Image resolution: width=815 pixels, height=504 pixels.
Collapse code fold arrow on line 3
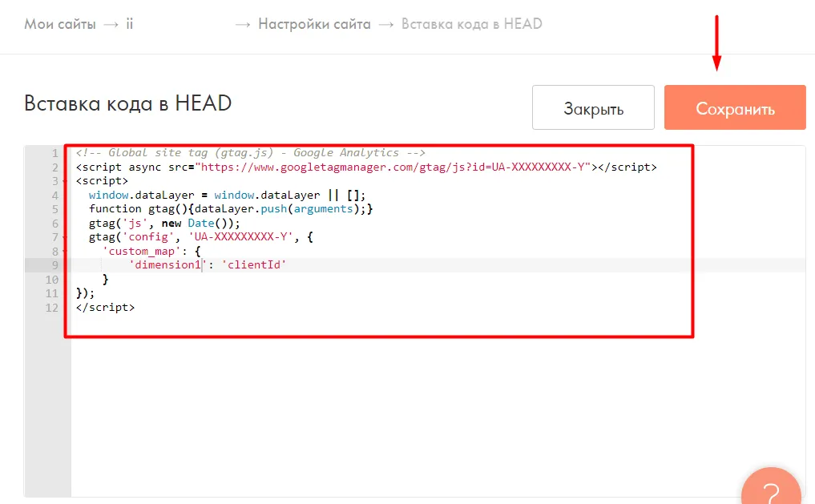click(x=64, y=181)
